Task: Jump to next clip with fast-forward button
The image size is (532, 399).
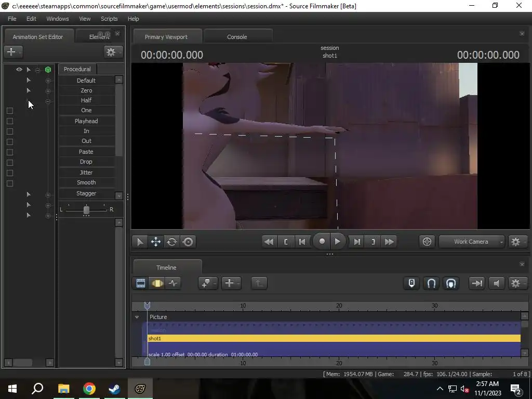Action: (389, 242)
